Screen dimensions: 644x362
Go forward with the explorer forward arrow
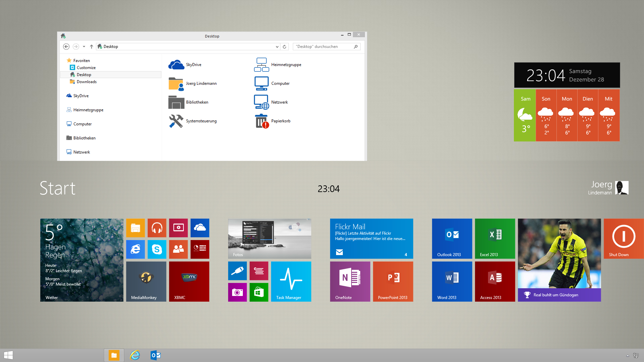pyautogui.click(x=76, y=47)
